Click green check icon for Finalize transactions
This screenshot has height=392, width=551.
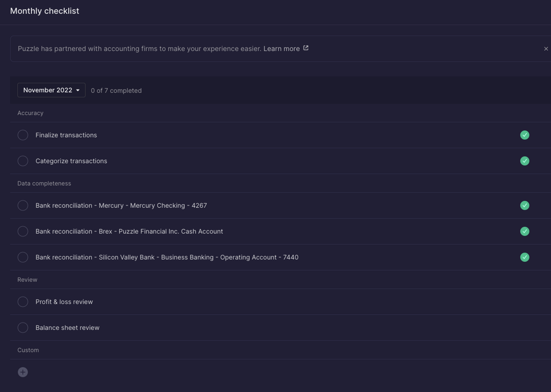525,135
